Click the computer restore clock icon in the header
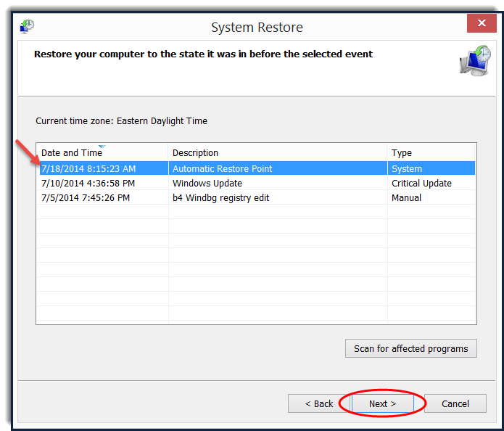The width and height of the screenshot is (504, 431). tap(476, 61)
